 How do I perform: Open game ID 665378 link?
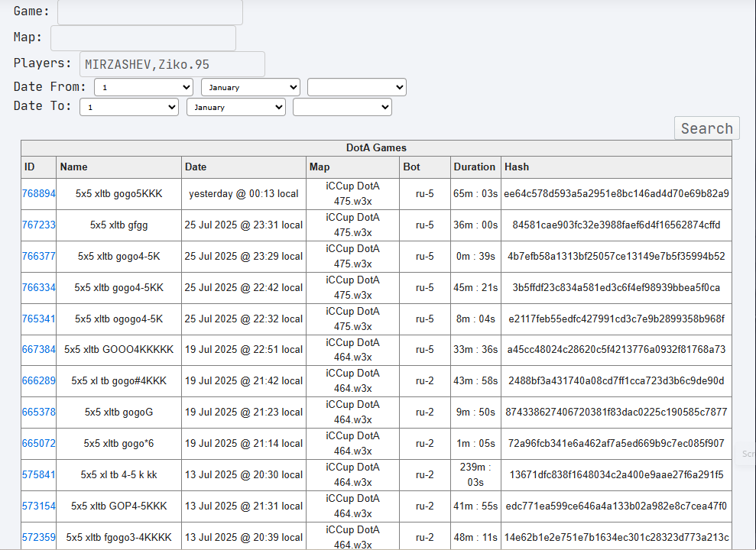pyautogui.click(x=38, y=412)
